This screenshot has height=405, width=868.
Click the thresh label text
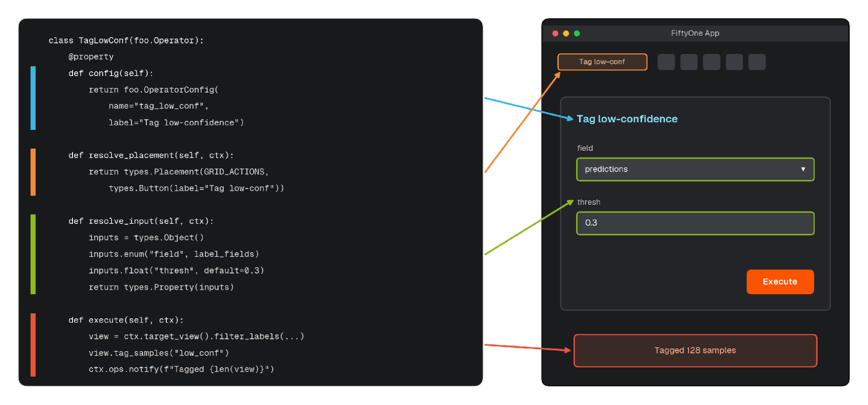point(589,202)
